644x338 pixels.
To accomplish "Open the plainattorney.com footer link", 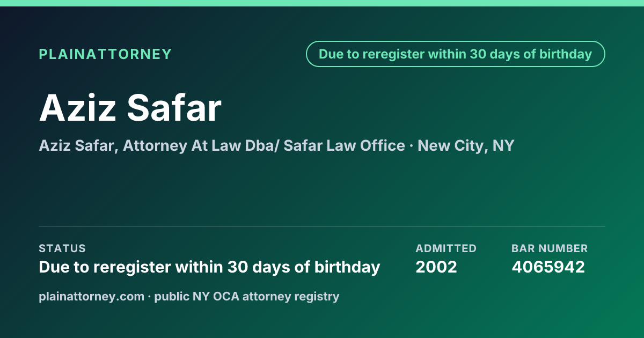I will pos(92,296).
